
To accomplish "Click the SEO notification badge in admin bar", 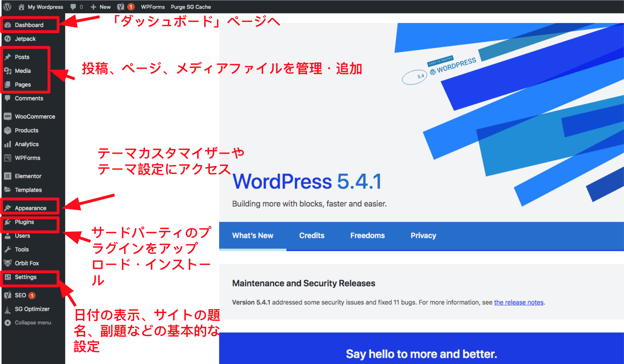I will [x=131, y=7].
